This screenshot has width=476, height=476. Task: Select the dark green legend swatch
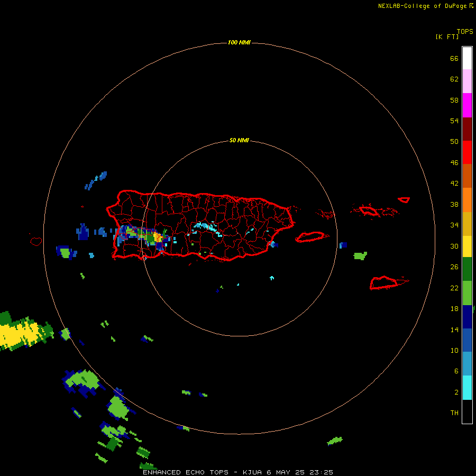467,269
